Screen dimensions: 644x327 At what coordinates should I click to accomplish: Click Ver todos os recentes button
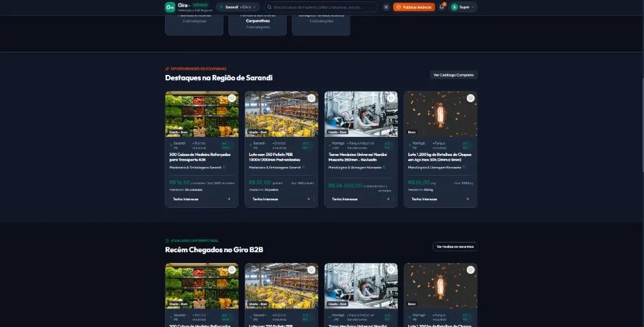click(455, 247)
